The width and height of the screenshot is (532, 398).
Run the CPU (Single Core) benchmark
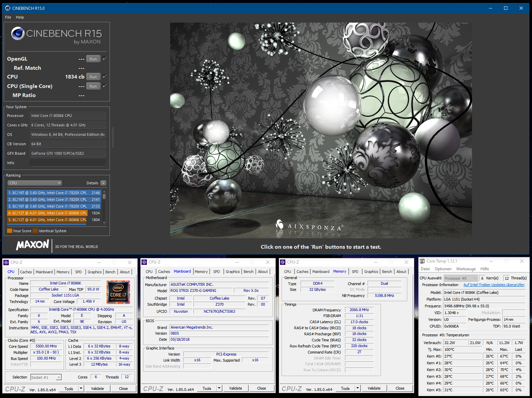pyautogui.click(x=93, y=86)
